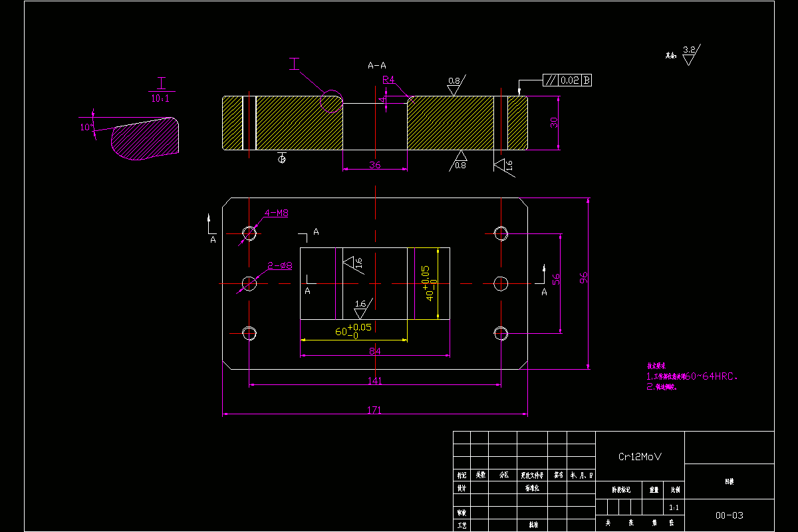Screen dimensions: 798x532
Task: Select the '84' horizontal dimension
Action: point(374,351)
